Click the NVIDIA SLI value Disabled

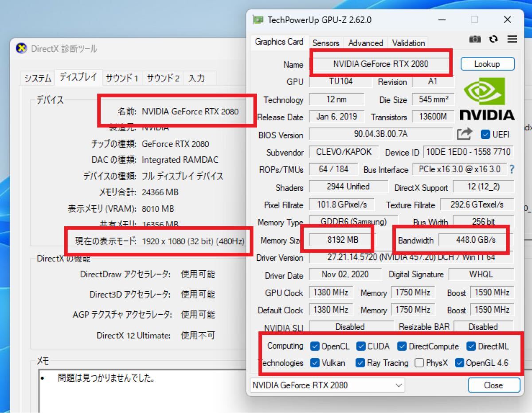coord(351,327)
